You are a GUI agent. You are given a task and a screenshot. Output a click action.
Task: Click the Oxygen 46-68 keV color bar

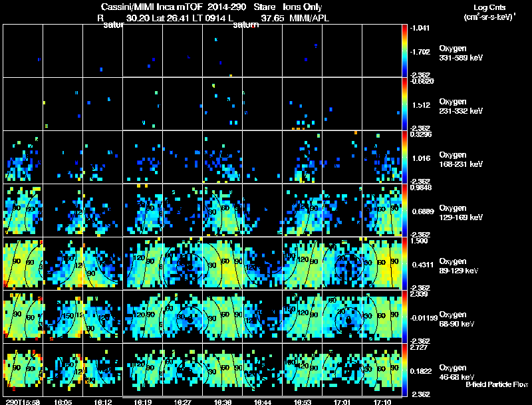coord(404,370)
